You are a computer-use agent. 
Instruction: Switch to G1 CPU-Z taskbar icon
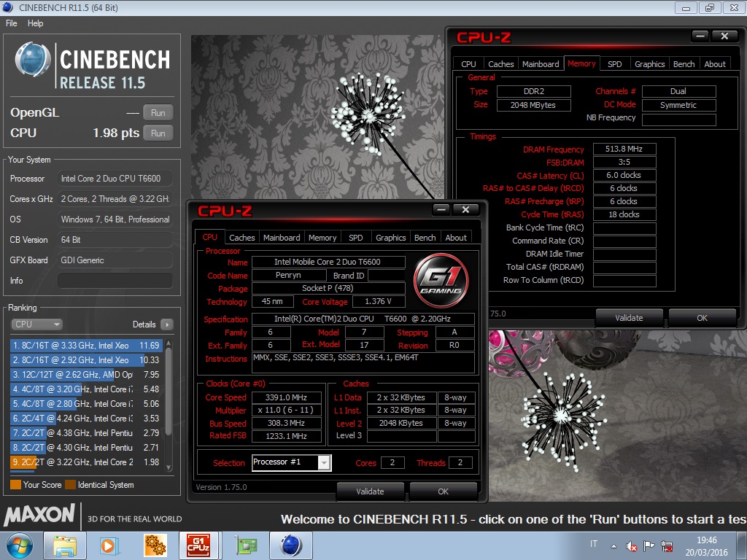[198, 545]
